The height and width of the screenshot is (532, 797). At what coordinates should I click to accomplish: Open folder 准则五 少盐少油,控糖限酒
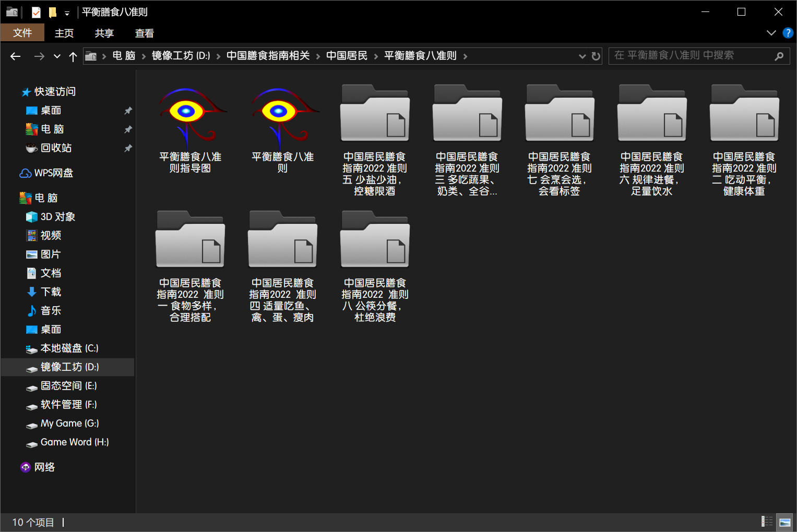point(375,140)
